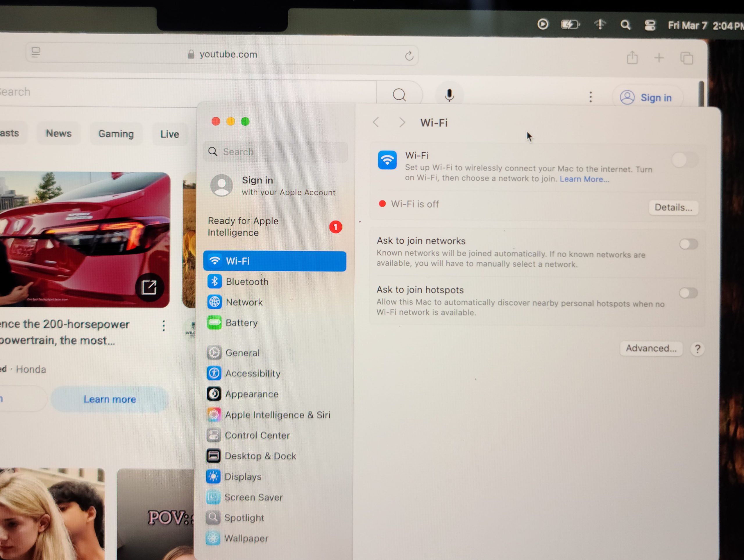This screenshot has width=744, height=560.
Task: Open the Learn More link
Action: (x=584, y=179)
